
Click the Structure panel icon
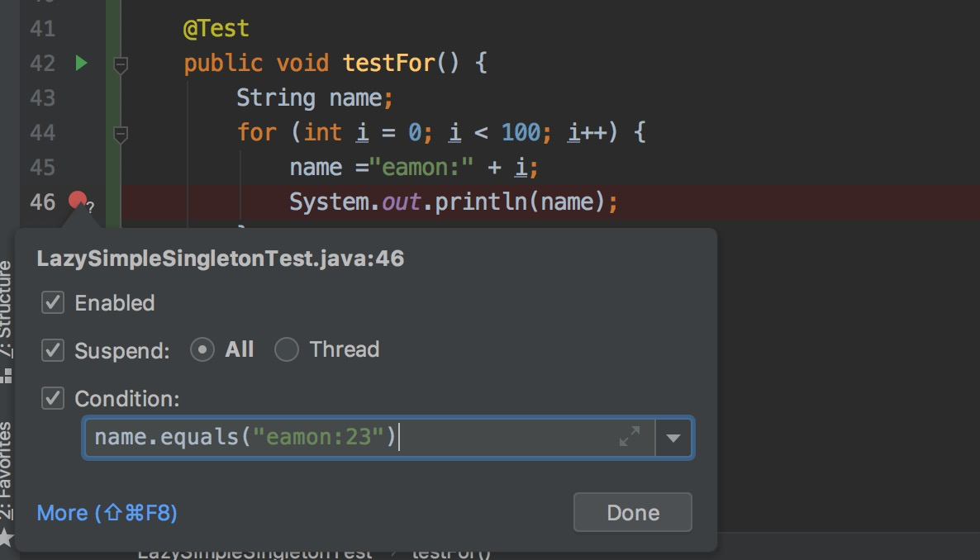[x=7, y=376]
